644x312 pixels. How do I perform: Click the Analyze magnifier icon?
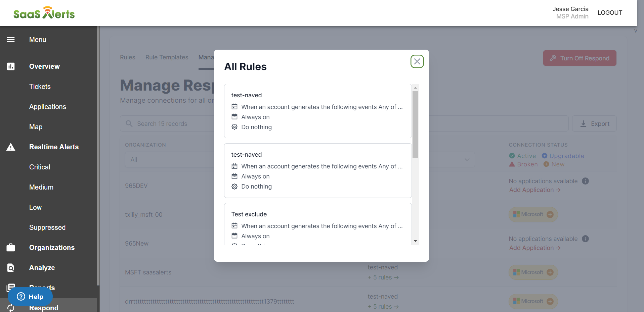pos(11,268)
